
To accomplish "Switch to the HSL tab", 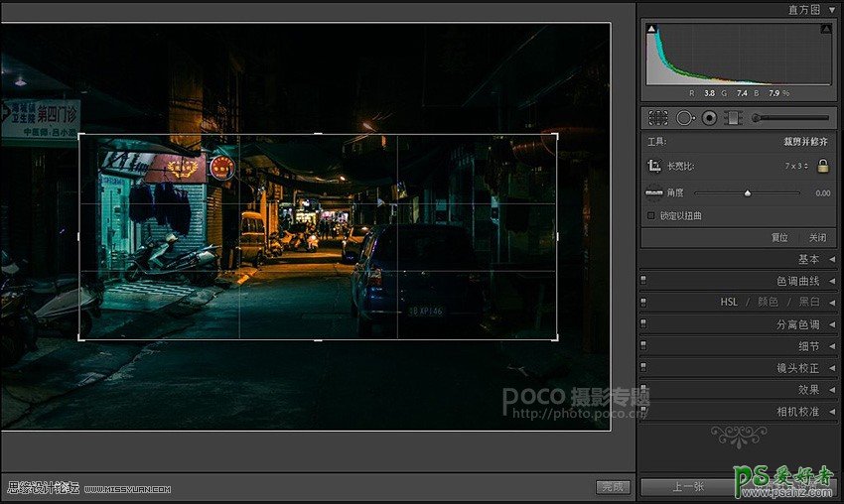I will [728, 302].
